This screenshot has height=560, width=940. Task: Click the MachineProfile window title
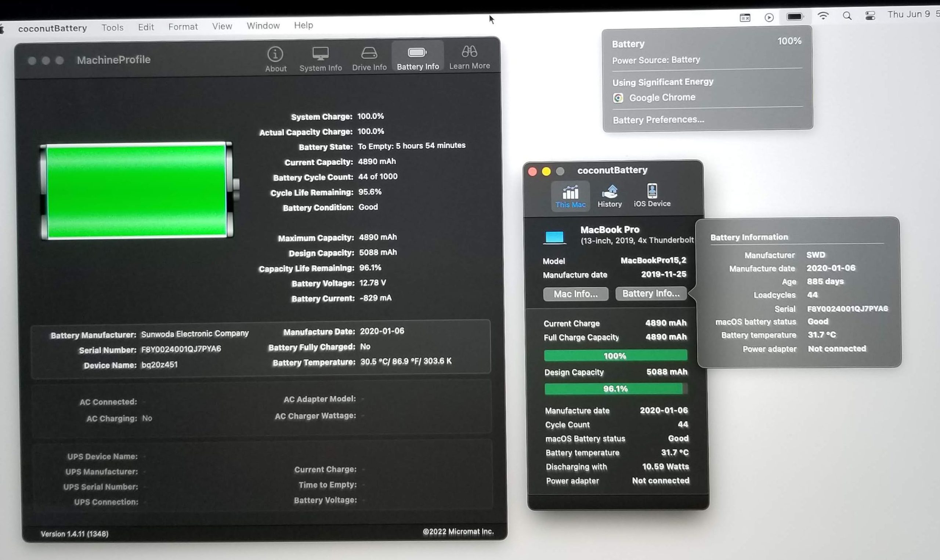tap(113, 59)
